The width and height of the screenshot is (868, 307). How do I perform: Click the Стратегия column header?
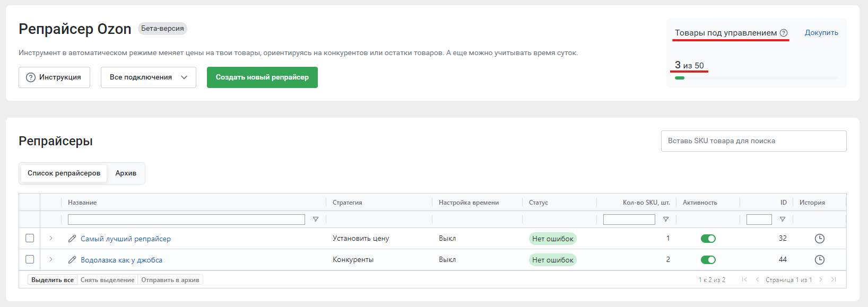point(347,203)
